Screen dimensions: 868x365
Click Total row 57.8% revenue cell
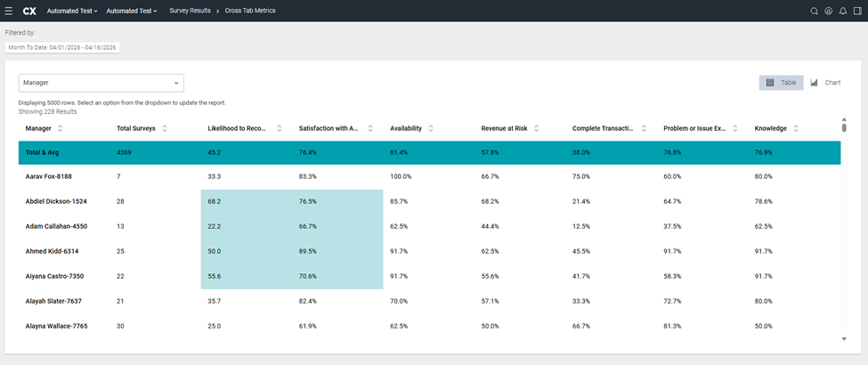tap(491, 152)
